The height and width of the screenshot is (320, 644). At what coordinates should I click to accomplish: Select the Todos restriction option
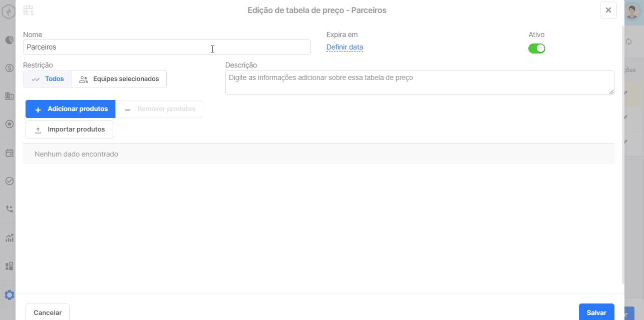coord(48,79)
